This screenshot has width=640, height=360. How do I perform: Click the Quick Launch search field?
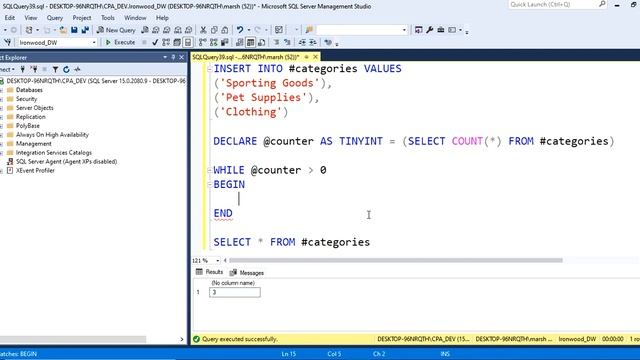coord(558,4)
